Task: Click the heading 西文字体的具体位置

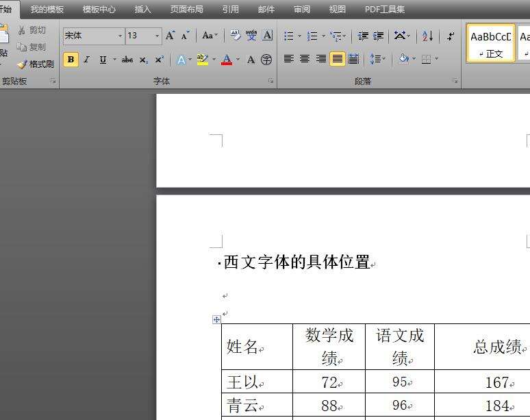Action: (x=296, y=262)
